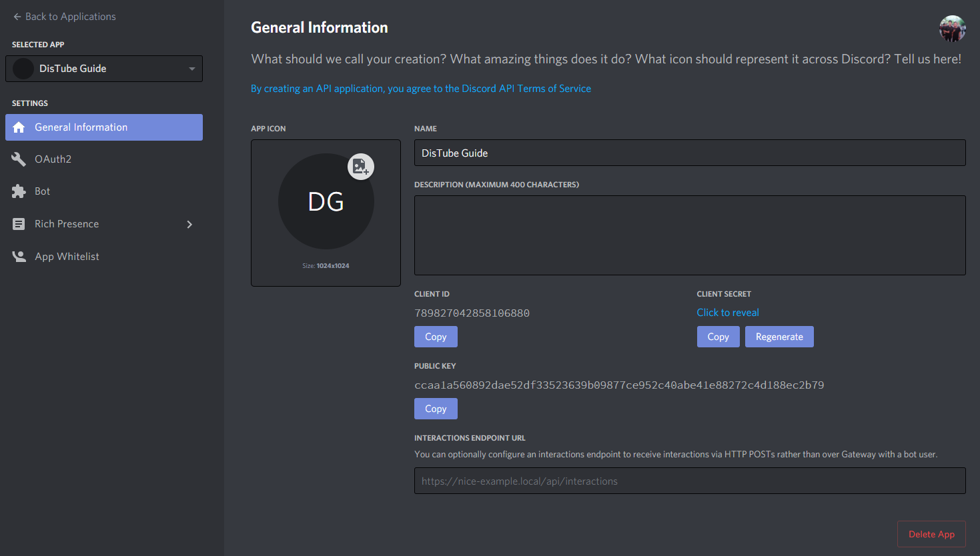Click the home icon beside General Information
This screenshot has height=556, width=980.
[19, 127]
